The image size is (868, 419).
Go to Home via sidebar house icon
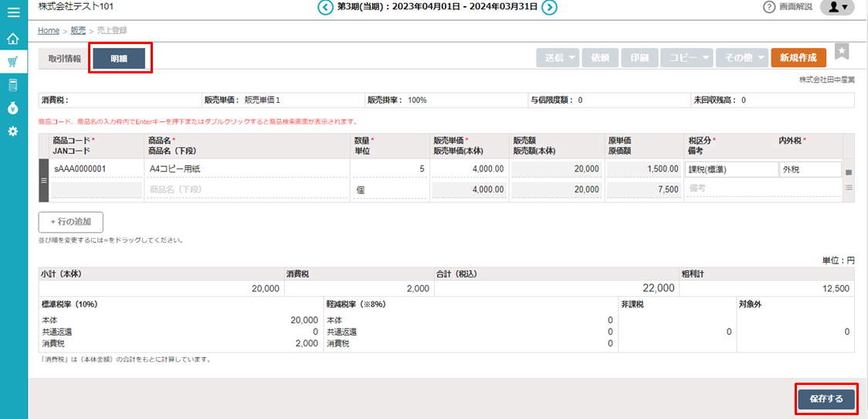[x=13, y=39]
